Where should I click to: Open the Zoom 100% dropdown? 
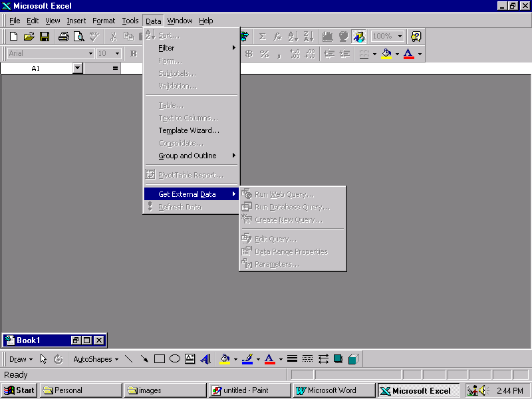pos(400,36)
